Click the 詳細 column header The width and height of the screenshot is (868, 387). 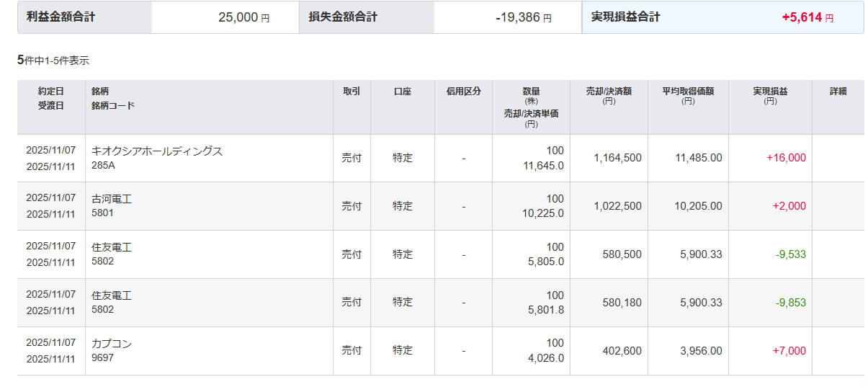(x=838, y=92)
